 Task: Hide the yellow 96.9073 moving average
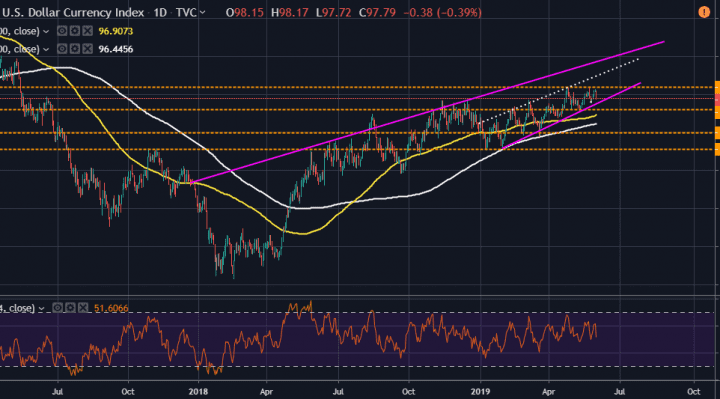(62, 31)
